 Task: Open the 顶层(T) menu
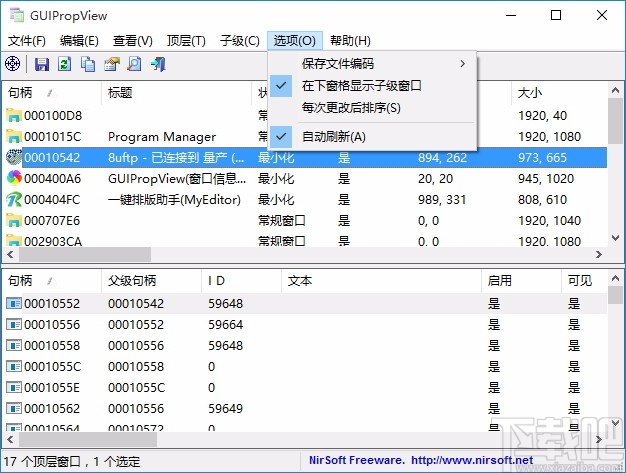pyautogui.click(x=186, y=40)
